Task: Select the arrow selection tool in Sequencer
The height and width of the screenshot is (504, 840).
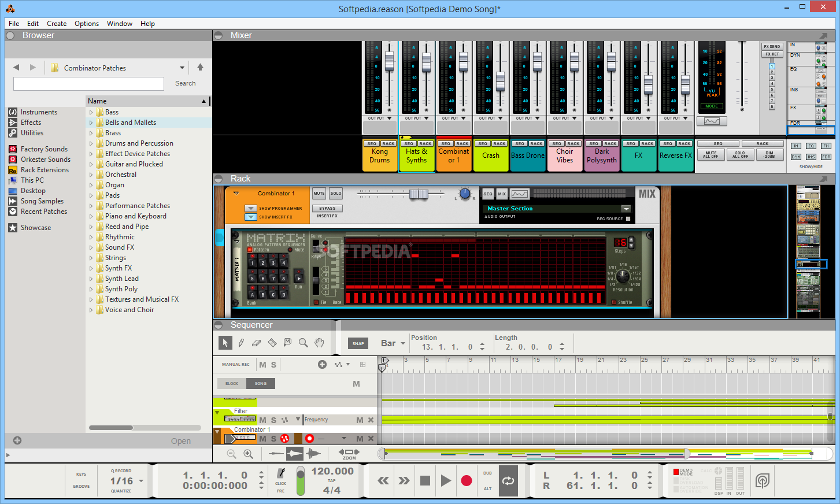Action: tap(225, 343)
